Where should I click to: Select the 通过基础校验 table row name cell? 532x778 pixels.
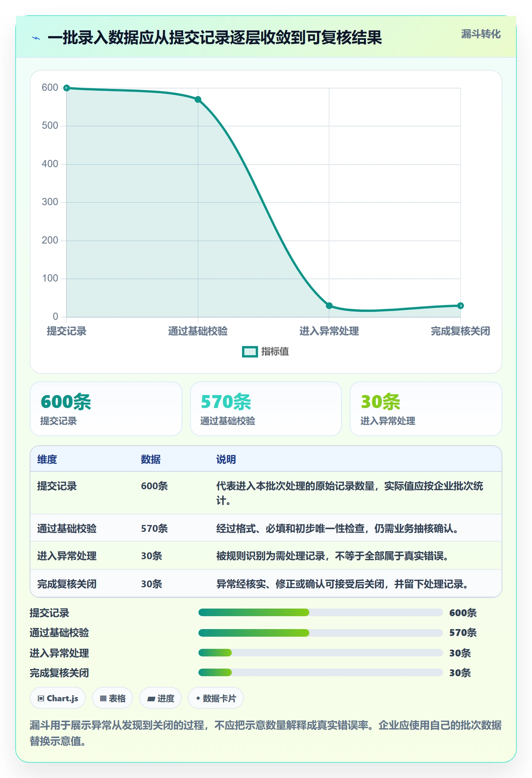point(67,528)
